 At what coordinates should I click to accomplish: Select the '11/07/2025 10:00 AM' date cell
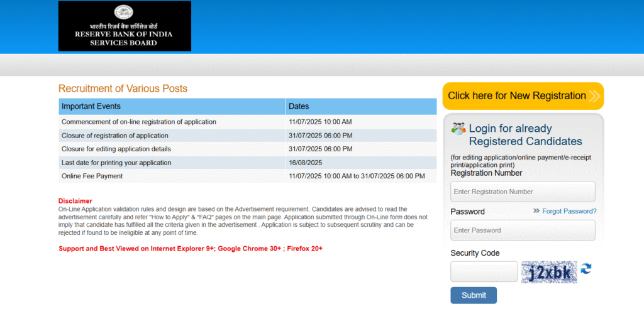pos(320,122)
